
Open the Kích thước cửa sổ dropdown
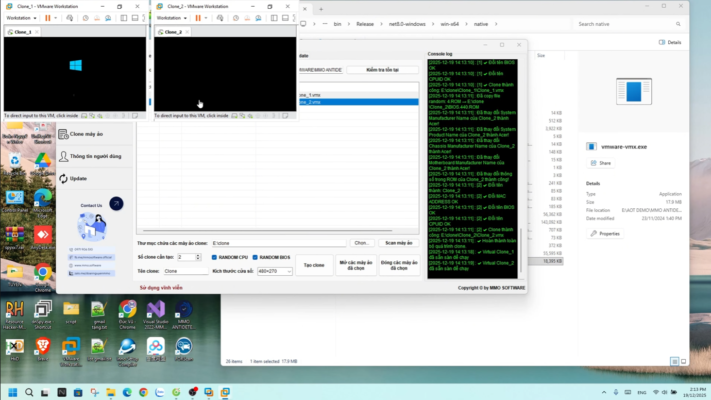(274, 271)
